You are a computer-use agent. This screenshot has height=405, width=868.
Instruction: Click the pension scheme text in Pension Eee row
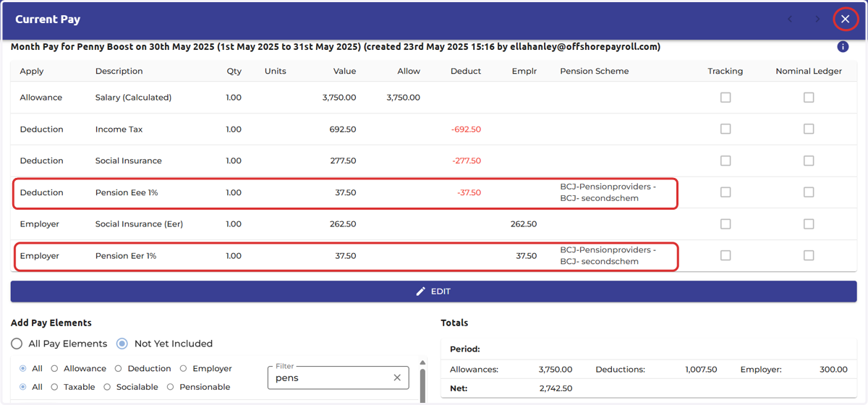tap(608, 192)
